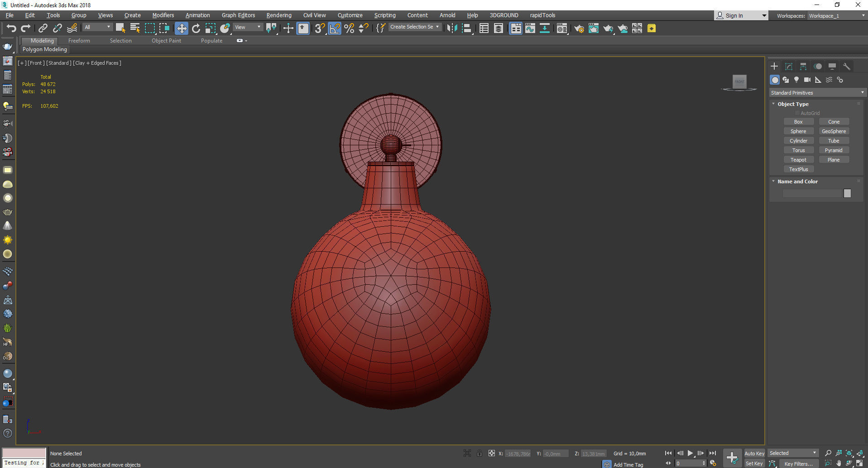This screenshot has height=468, width=868.
Task: Switch to the Modify panel tab icon
Action: click(788, 67)
